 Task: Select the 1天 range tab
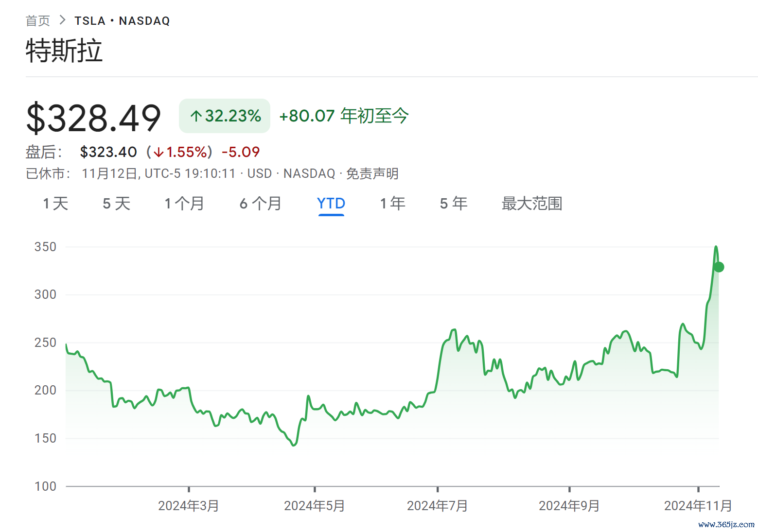click(x=55, y=204)
